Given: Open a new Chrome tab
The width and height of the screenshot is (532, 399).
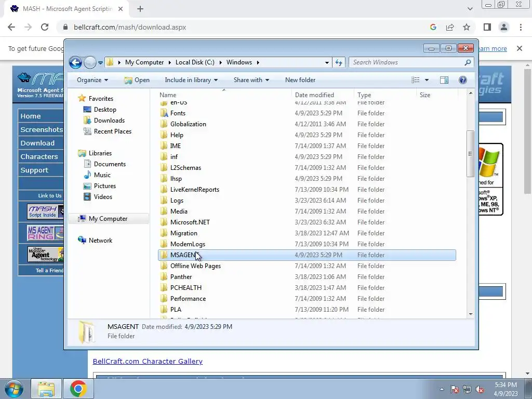Looking at the screenshot, I should (140, 9).
